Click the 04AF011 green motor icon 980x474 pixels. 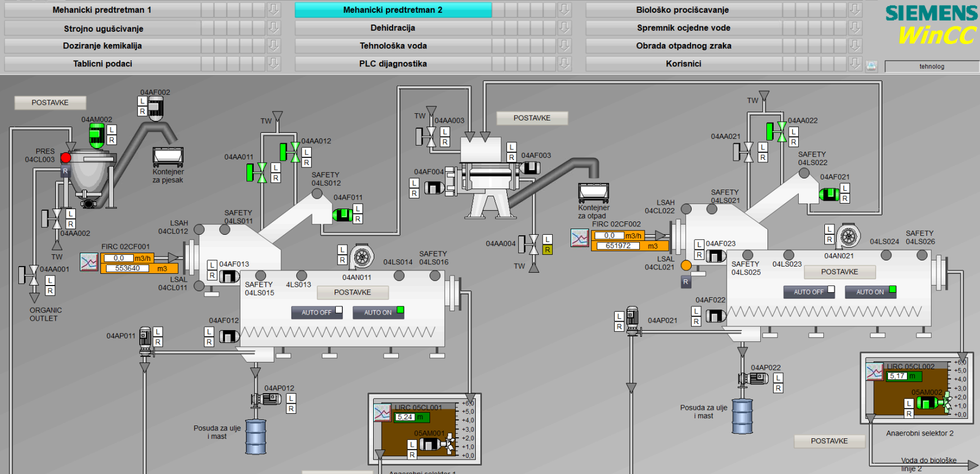click(x=342, y=215)
